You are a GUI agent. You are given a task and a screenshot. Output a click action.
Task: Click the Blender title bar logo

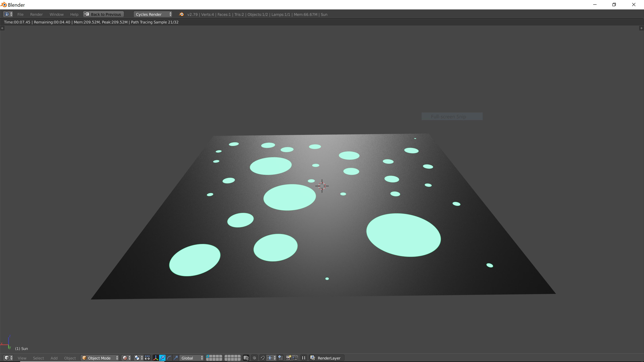tap(4, 5)
